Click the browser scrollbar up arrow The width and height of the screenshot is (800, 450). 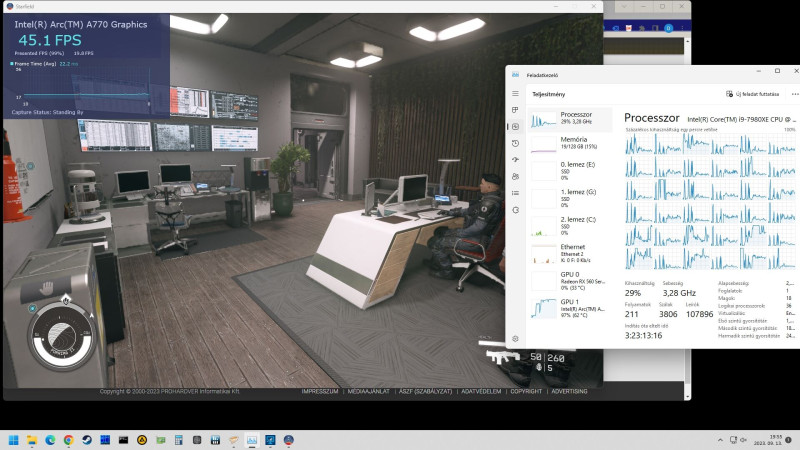(687, 41)
